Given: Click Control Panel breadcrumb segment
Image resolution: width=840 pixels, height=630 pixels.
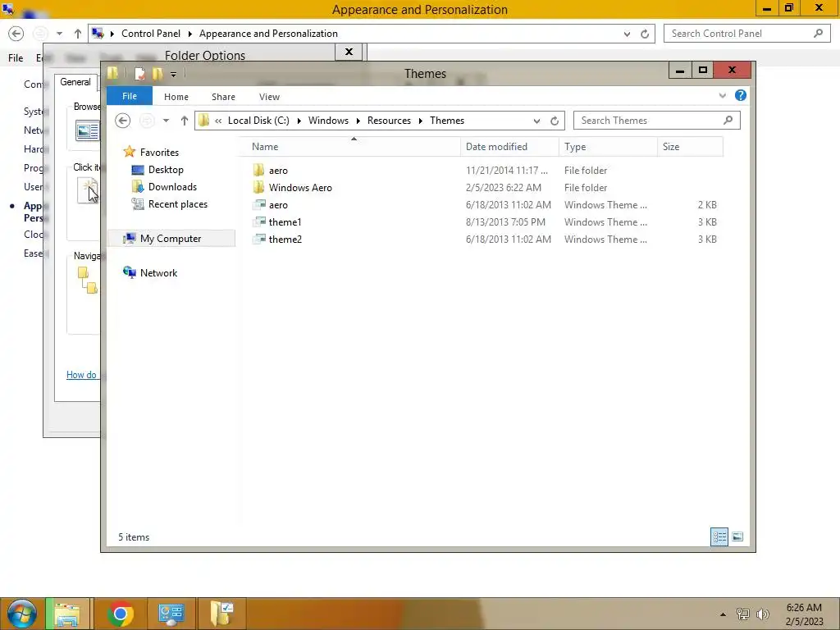Looking at the screenshot, I should pos(151,33).
